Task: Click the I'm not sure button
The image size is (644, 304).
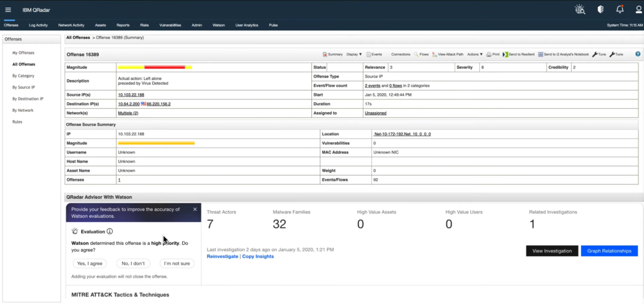Action: click(177, 263)
